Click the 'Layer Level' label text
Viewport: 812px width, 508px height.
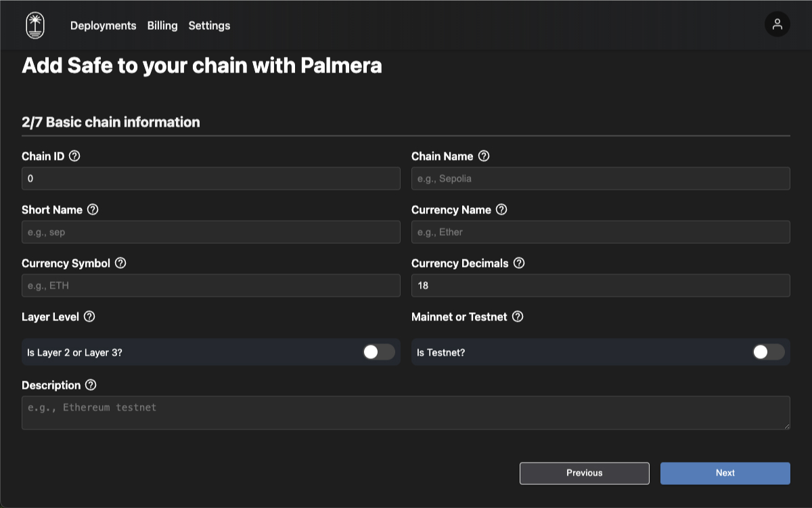(50, 316)
